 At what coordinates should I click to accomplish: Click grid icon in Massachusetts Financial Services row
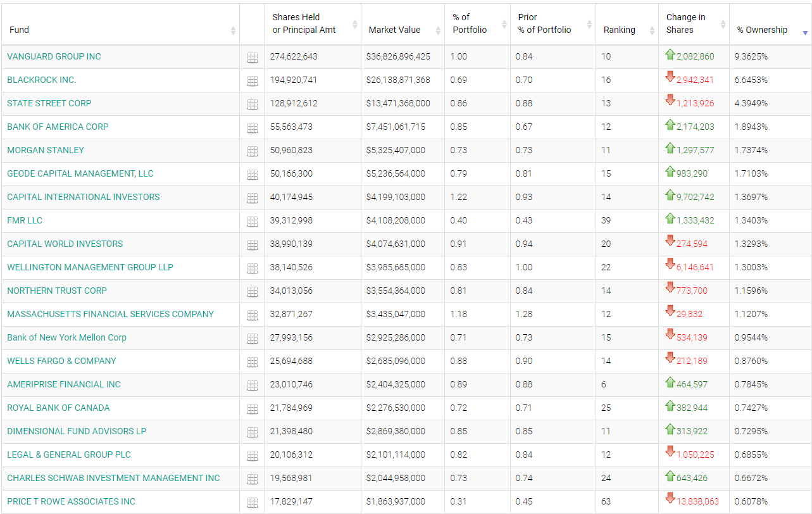tap(253, 315)
